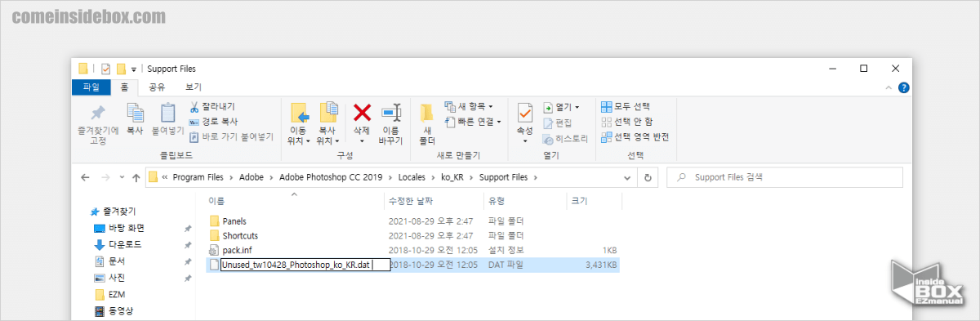Open the 새 항목 (New item) dropdown
The width and height of the screenshot is (980, 321).
click(x=470, y=106)
